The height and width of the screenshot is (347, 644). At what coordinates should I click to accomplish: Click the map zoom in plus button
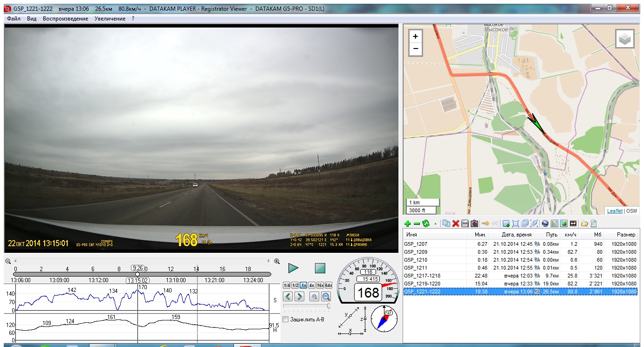click(x=416, y=36)
